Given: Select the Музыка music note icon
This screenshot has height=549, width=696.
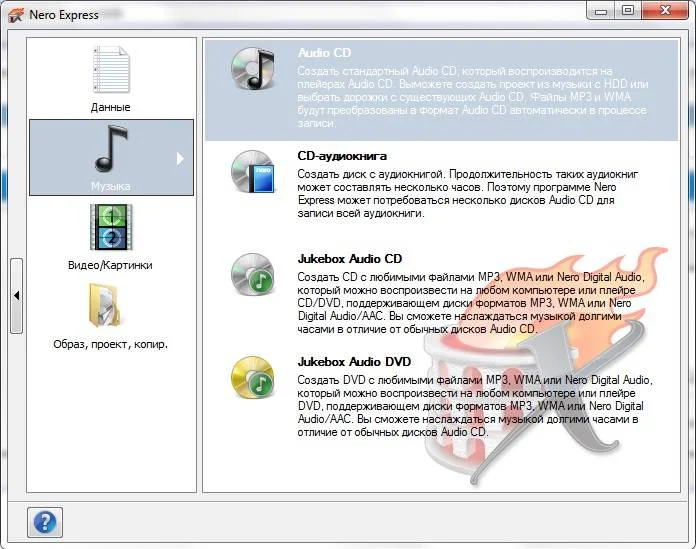Looking at the screenshot, I should 111,149.
